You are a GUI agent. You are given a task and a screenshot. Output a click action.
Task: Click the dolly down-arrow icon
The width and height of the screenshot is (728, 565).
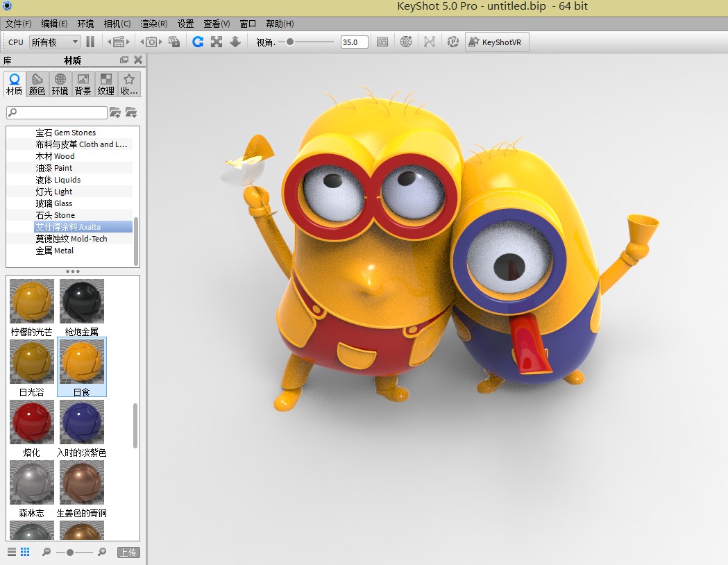click(235, 42)
